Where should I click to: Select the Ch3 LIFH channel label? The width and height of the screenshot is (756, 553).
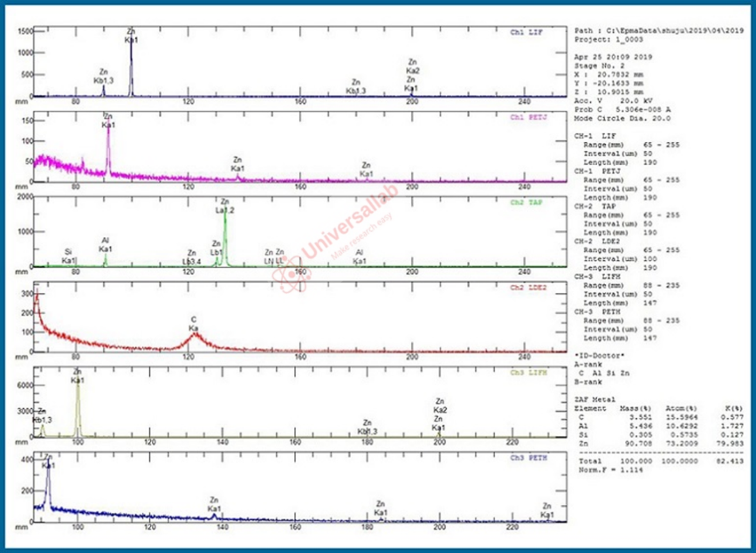526,372
